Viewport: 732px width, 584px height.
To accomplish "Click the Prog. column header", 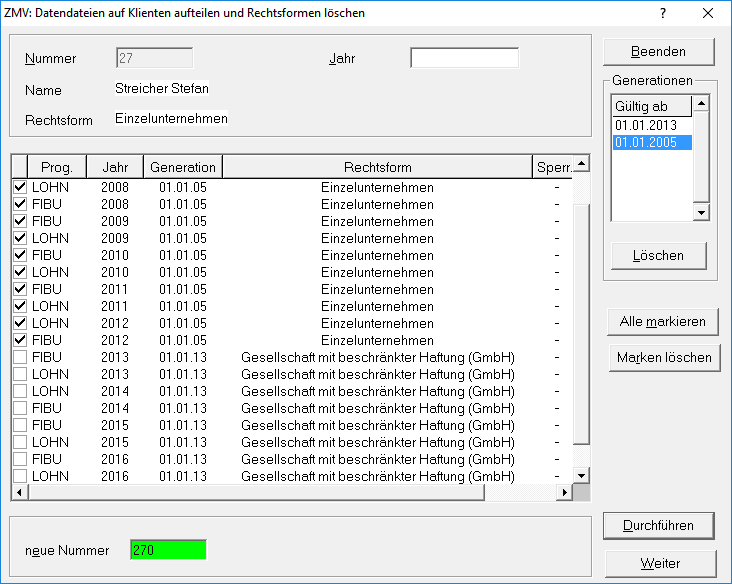I will [57, 167].
